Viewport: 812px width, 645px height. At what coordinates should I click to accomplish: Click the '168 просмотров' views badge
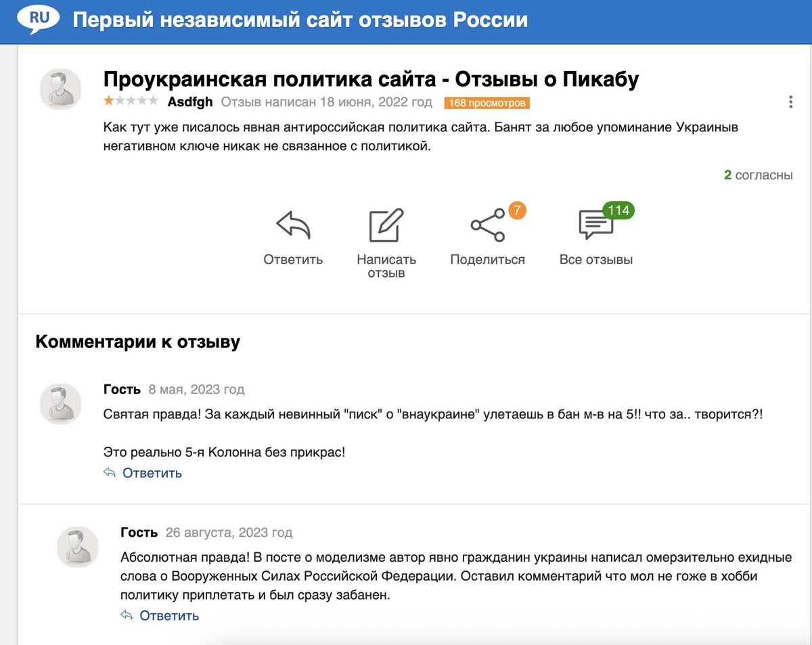(487, 103)
